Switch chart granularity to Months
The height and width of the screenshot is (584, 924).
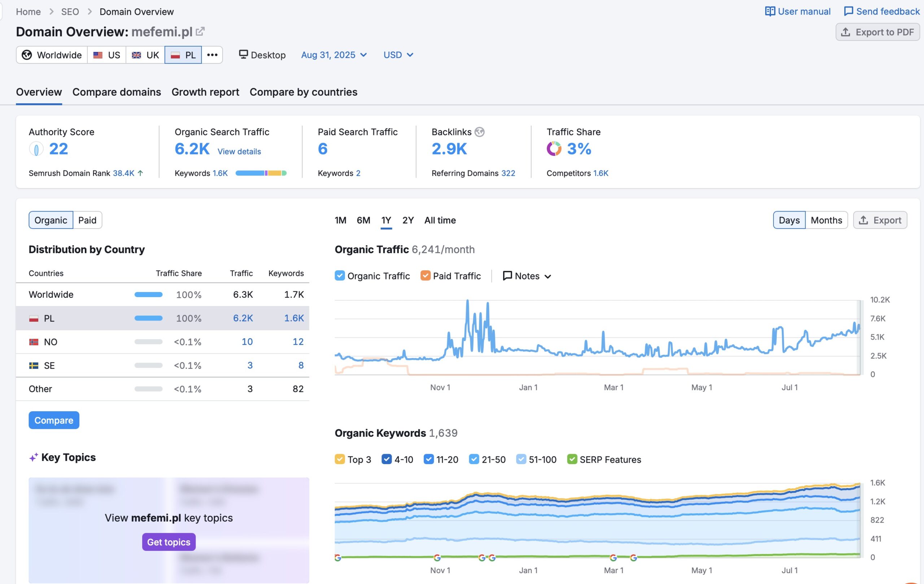(x=826, y=220)
